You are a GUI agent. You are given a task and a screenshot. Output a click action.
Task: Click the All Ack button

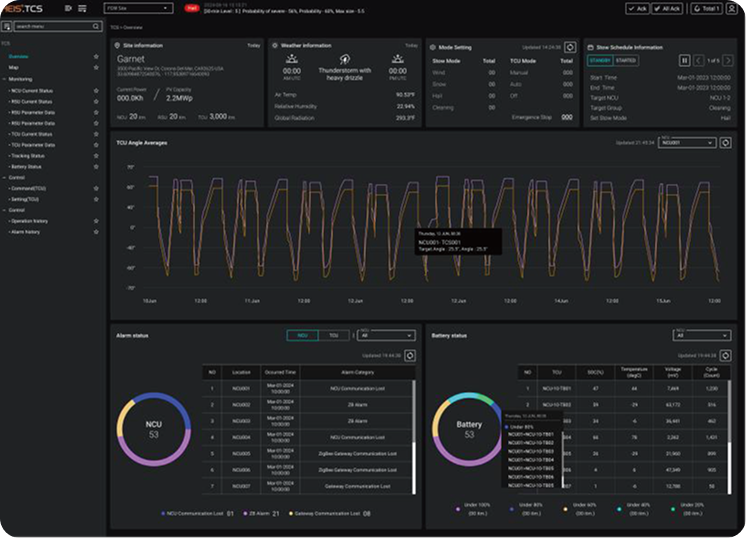[669, 8]
